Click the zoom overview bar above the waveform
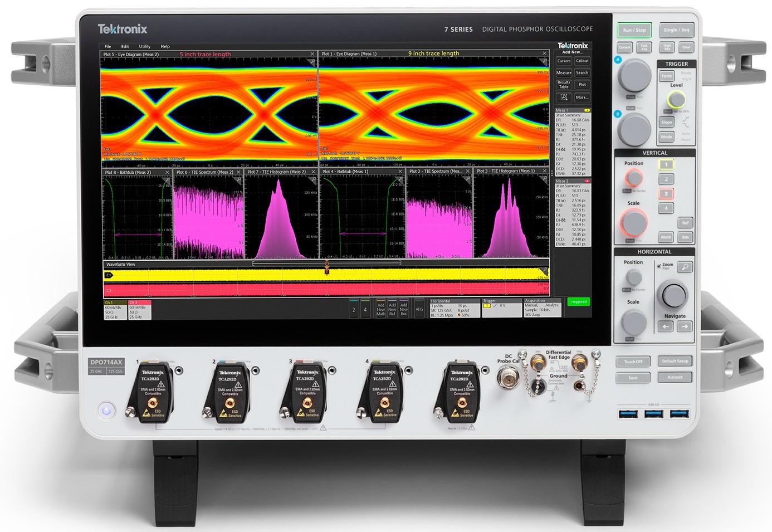This screenshot has width=772, height=532. point(326,263)
